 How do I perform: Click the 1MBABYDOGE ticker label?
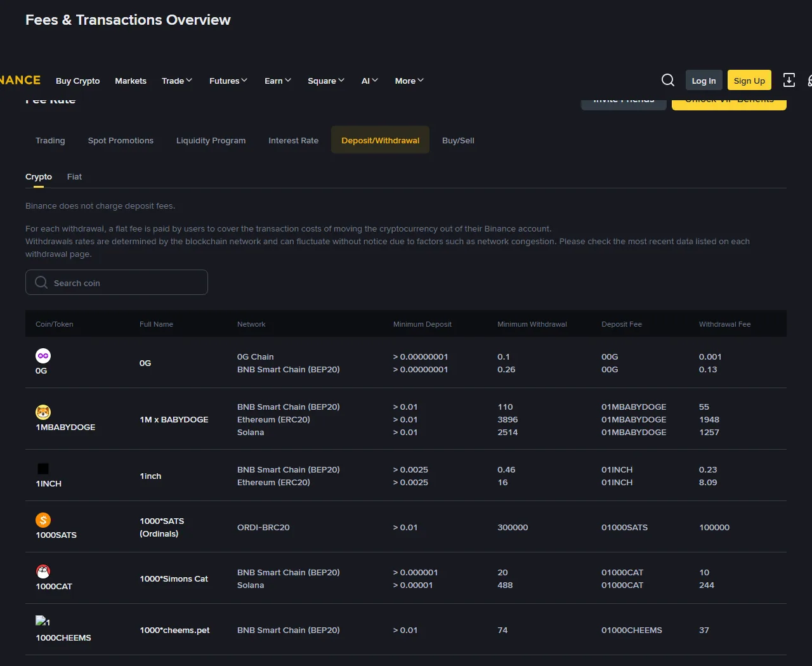pyautogui.click(x=65, y=427)
